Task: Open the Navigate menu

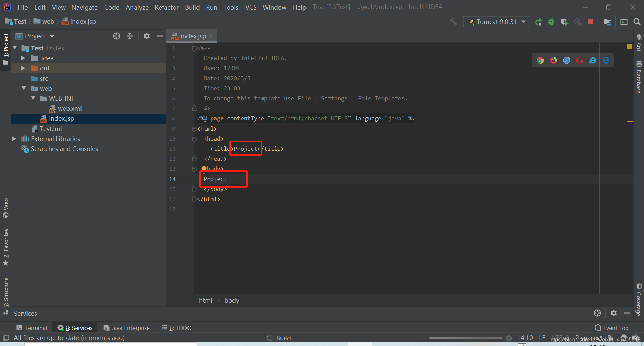Action: click(x=85, y=7)
